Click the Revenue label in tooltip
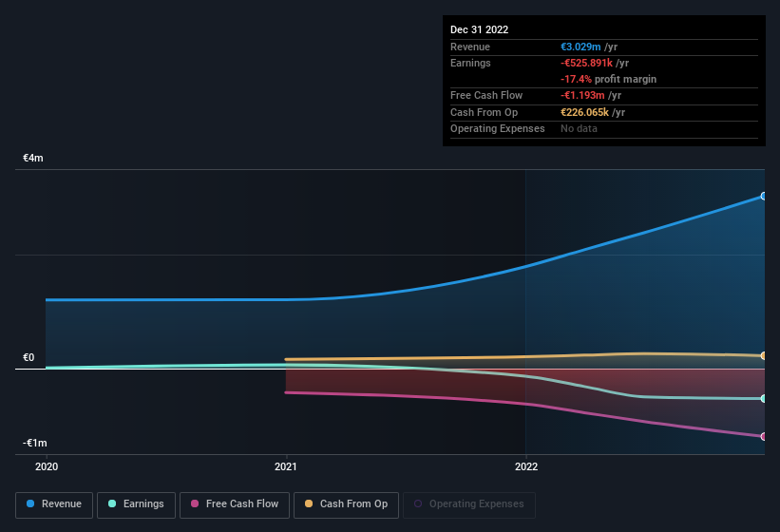The image size is (780, 532). 470,47
